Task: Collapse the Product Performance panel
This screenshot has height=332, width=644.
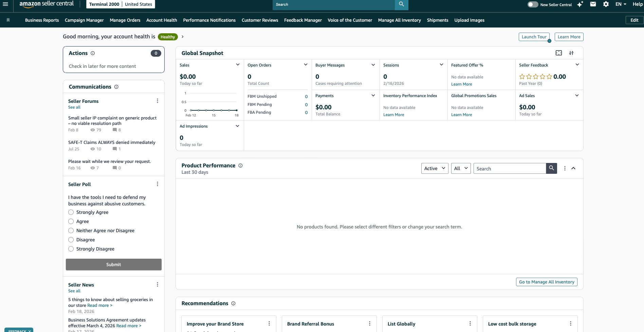Action: (x=573, y=168)
